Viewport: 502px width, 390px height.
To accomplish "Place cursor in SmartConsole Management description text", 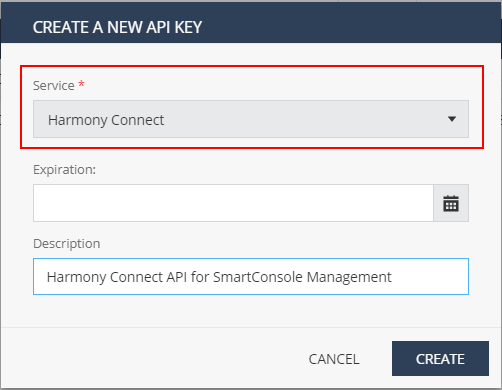I will point(302,277).
